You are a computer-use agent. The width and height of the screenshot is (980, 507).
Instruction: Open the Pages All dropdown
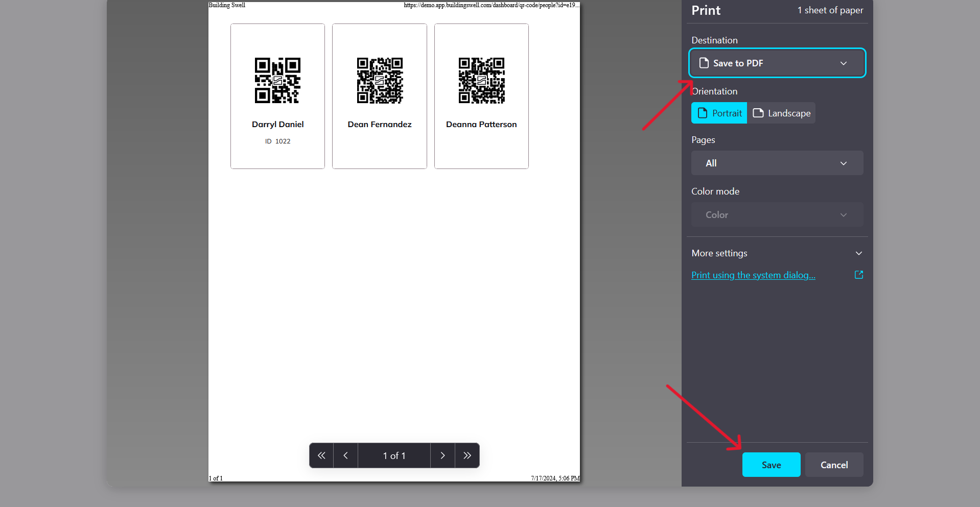click(x=777, y=163)
